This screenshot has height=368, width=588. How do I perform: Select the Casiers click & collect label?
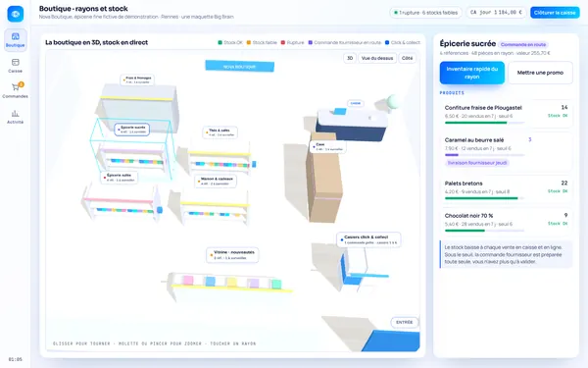pyautogui.click(x=368, y=239)
